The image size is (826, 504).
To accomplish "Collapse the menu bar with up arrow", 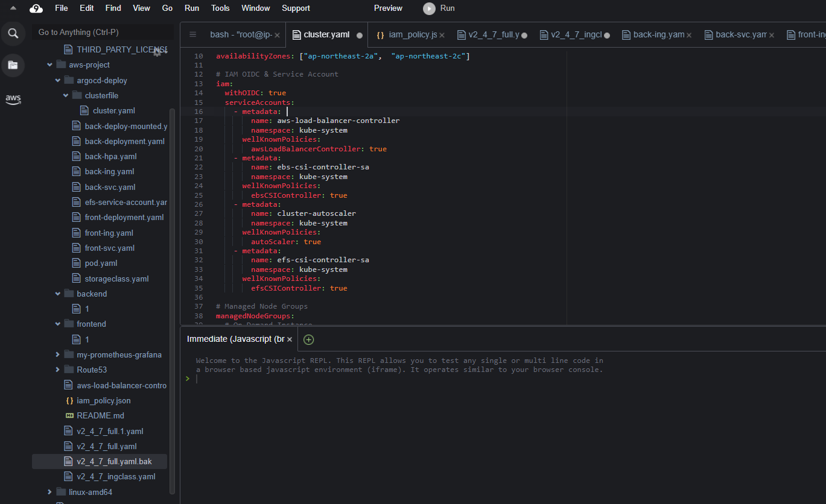I will (x=13, y=8).
